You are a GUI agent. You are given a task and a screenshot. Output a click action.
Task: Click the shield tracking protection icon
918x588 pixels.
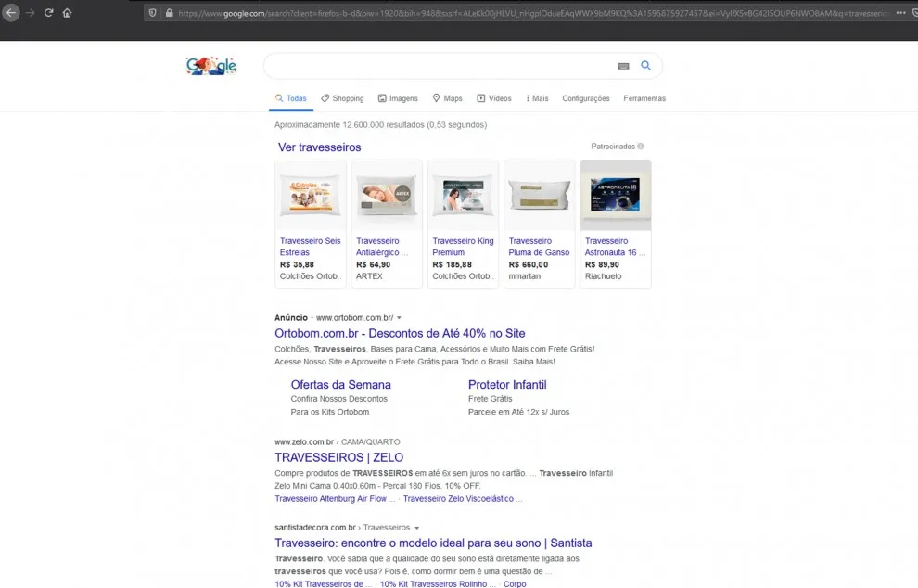click(x=152, y=13)
